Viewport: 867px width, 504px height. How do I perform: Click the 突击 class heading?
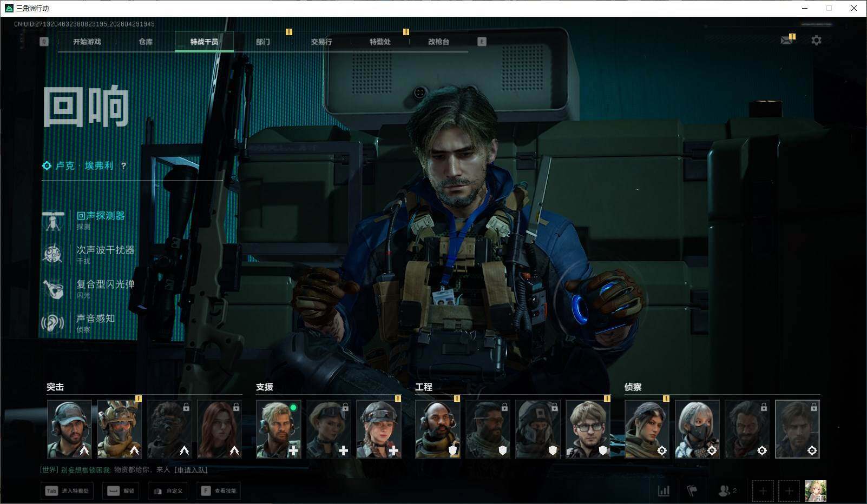point(55,387)
